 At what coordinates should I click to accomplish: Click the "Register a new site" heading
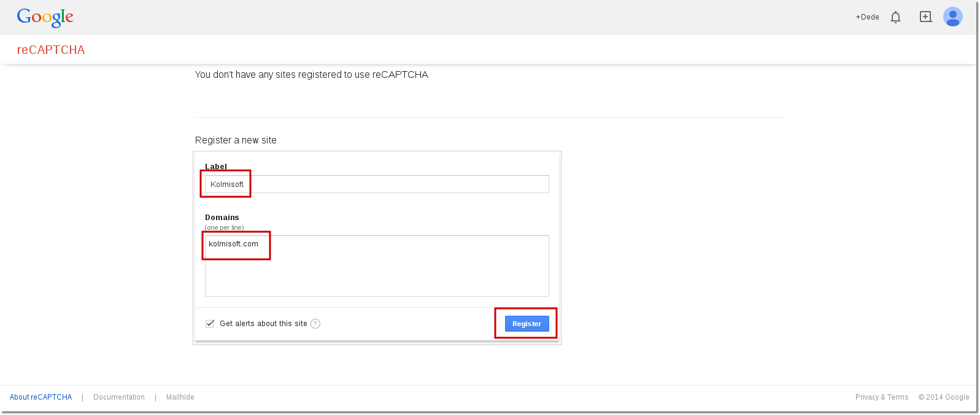pyautogui.click(x=236, y=140)
